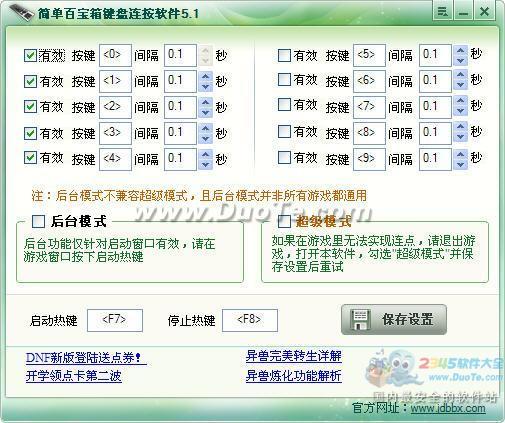
Task: Click the floppy disk save icon
Action: [360, 319]
